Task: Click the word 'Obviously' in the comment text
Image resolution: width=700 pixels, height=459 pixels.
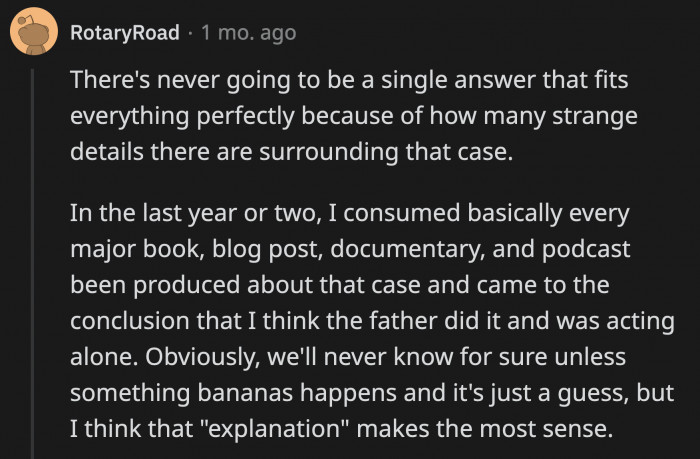Action: point(203,358)
